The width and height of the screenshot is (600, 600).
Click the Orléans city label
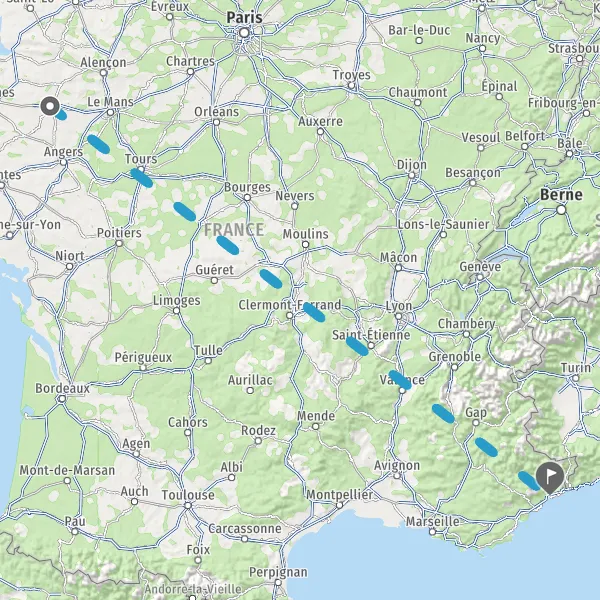pos(217,112)
